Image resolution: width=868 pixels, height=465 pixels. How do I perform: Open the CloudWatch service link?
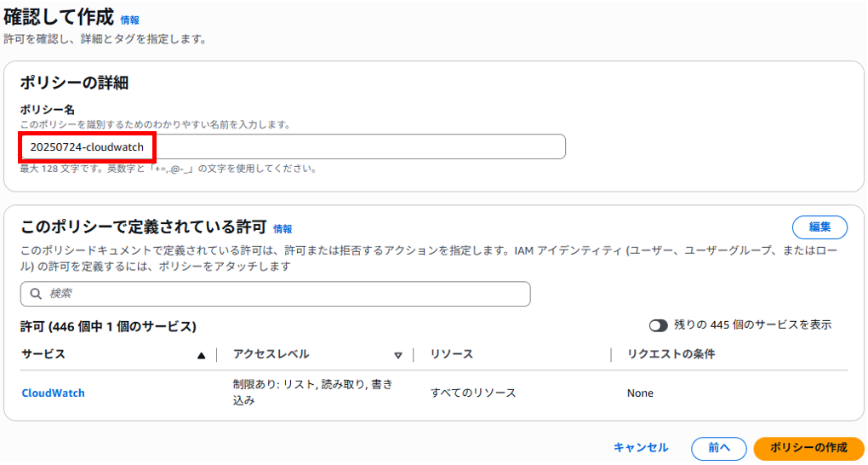(53, 393)
